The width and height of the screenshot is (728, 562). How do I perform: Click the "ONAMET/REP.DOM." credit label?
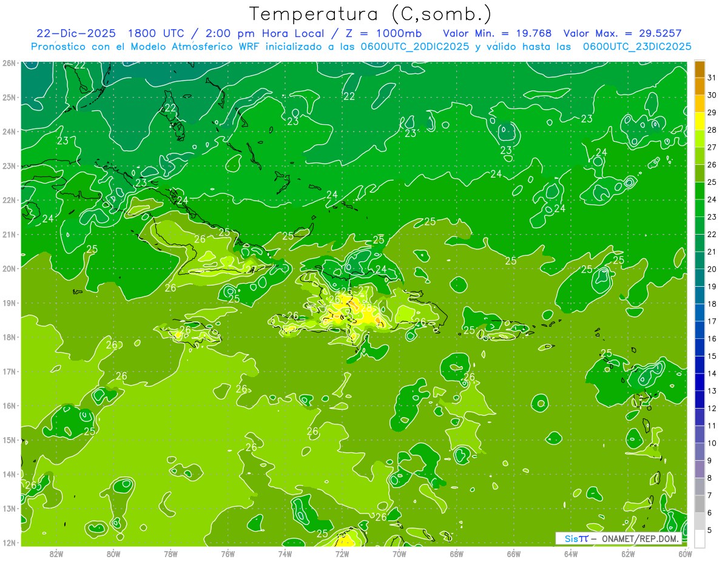coord(641,538)
